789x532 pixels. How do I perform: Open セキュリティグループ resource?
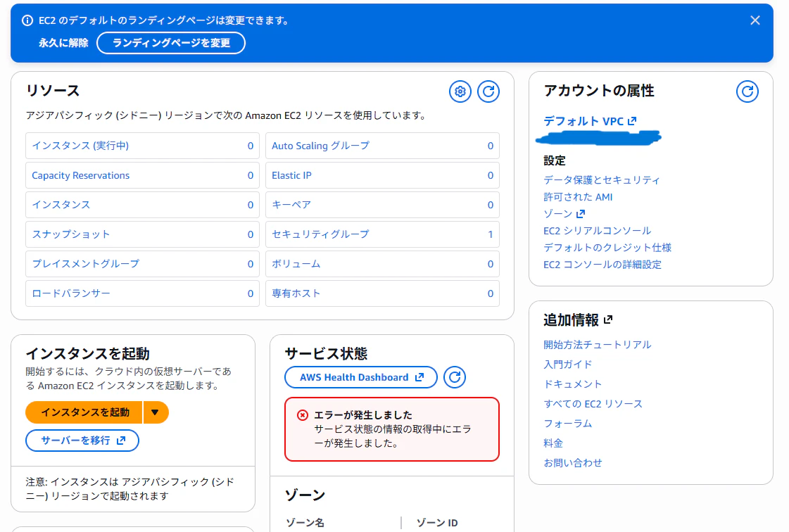click(382, 234)
